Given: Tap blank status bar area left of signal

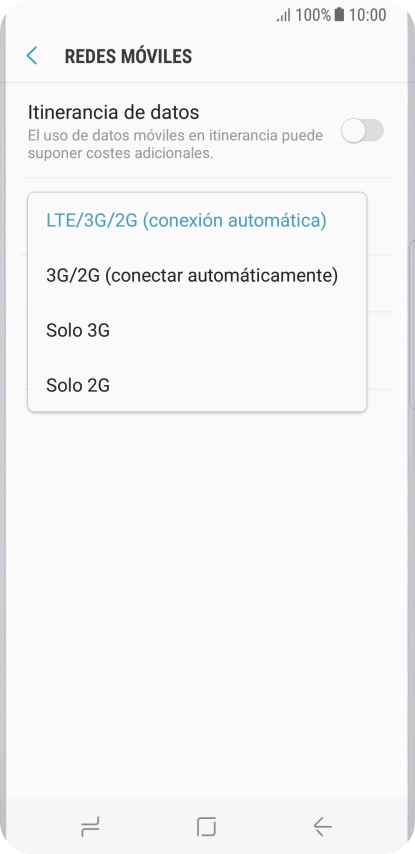Looking at the screenshot, I should click(136, 15).
